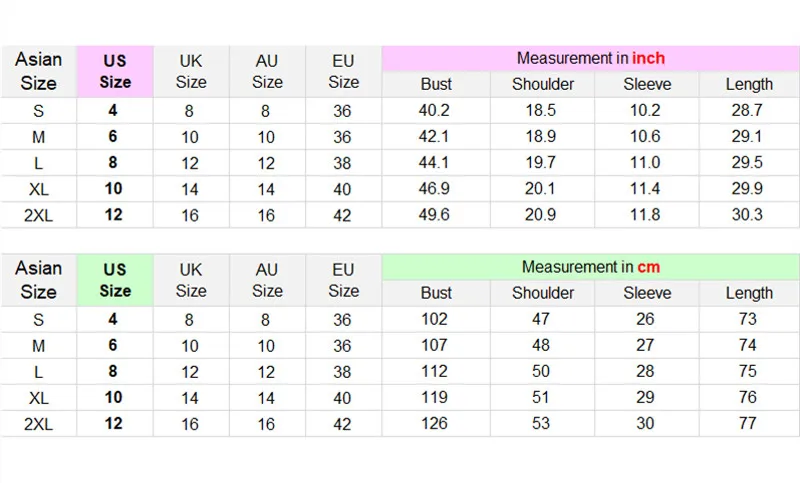Select the 40.2 bust value
The width and height of the screenshot is (800, 483).
(436, 111)
